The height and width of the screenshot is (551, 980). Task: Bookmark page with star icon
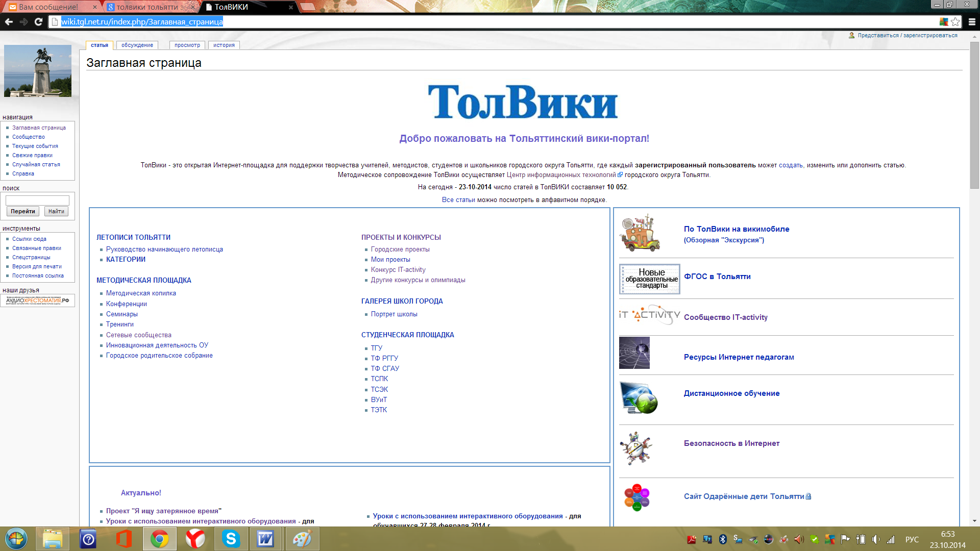955,21
